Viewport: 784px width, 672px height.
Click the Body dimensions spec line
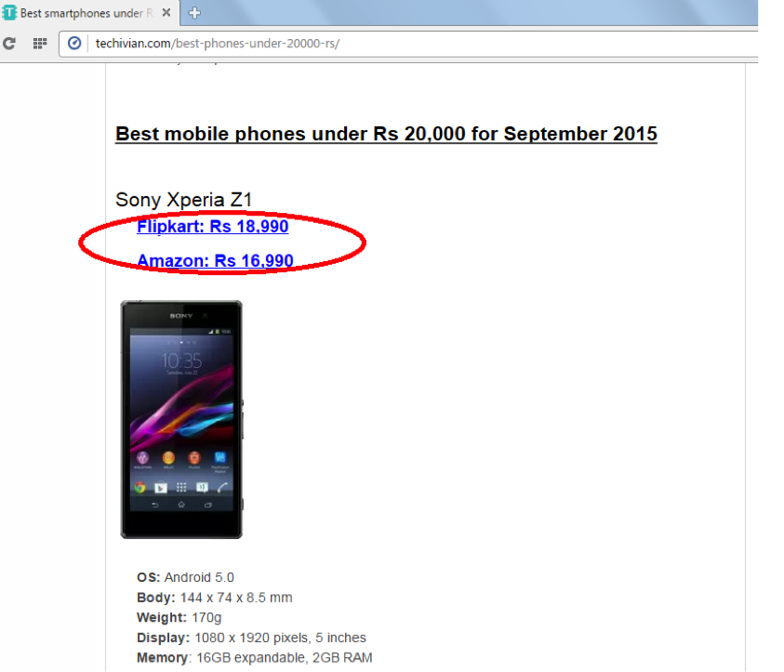(215, 598)
